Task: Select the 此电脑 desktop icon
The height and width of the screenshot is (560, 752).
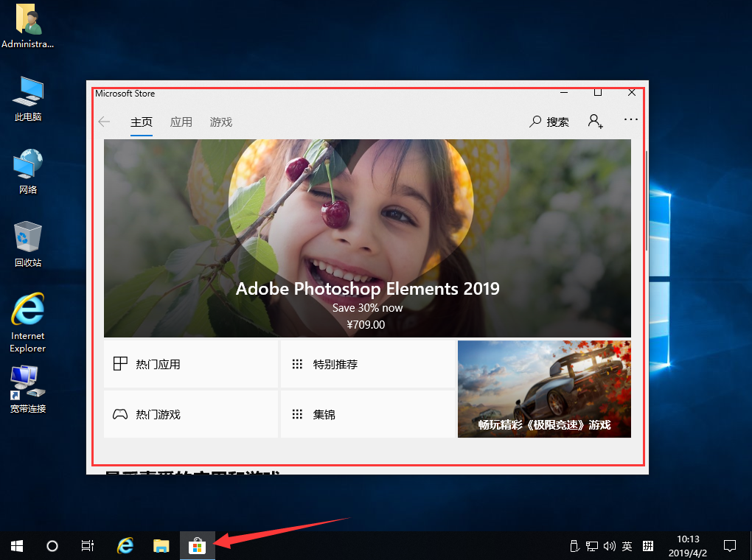Action: click(x=28, y=99)
